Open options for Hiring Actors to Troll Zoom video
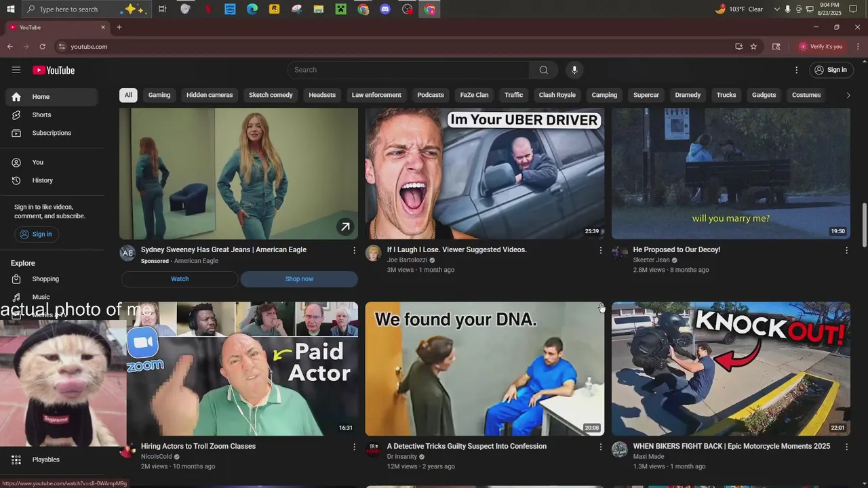Viewport: 868px width, 488px height. pyautogui.click(x=354, y=447)
